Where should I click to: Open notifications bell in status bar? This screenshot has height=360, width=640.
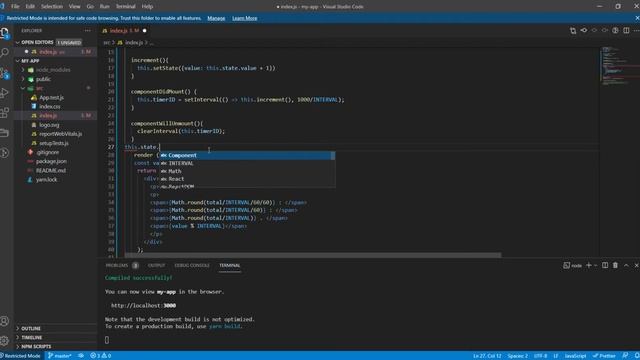tap(637, 356)
